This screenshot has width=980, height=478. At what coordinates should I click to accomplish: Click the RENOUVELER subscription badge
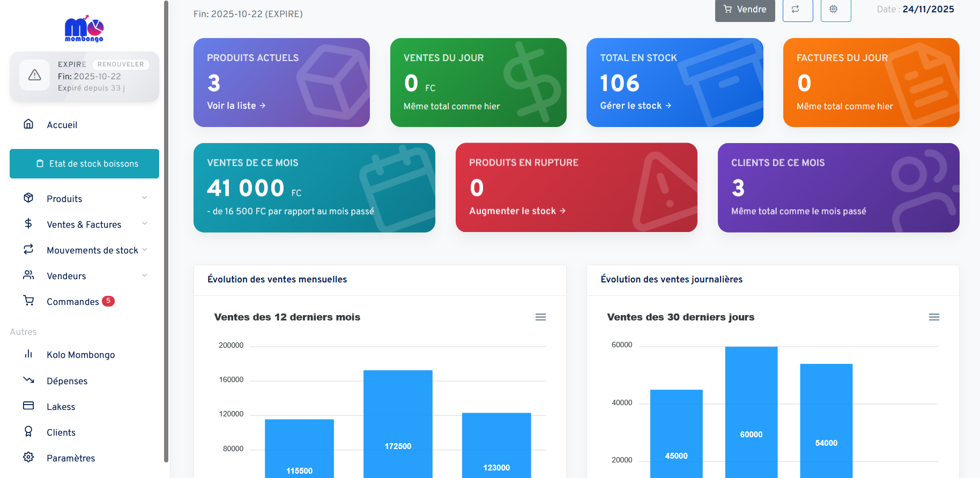121,64
